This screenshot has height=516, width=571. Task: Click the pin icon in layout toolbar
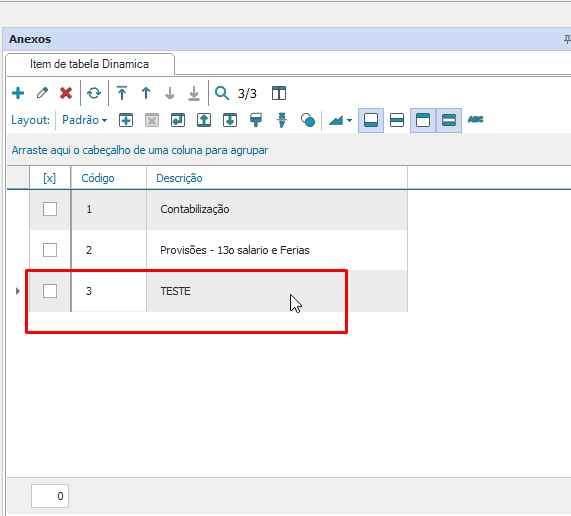coord(282,120)
